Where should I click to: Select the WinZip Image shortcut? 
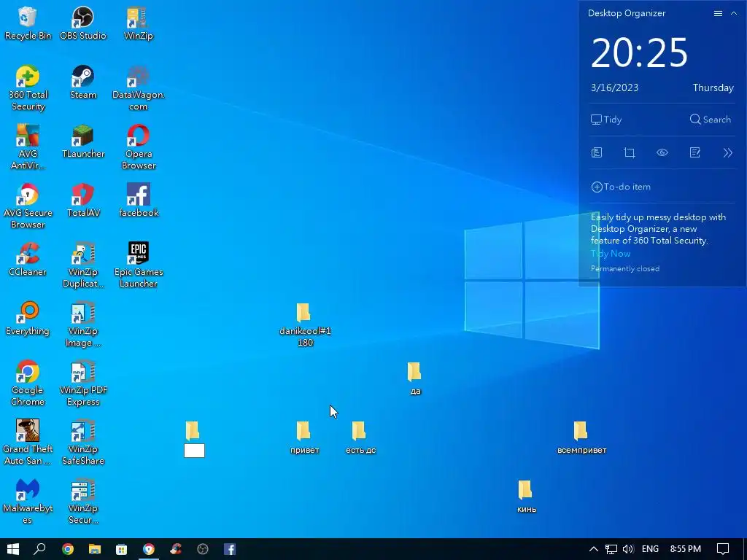tap(83, 324)
